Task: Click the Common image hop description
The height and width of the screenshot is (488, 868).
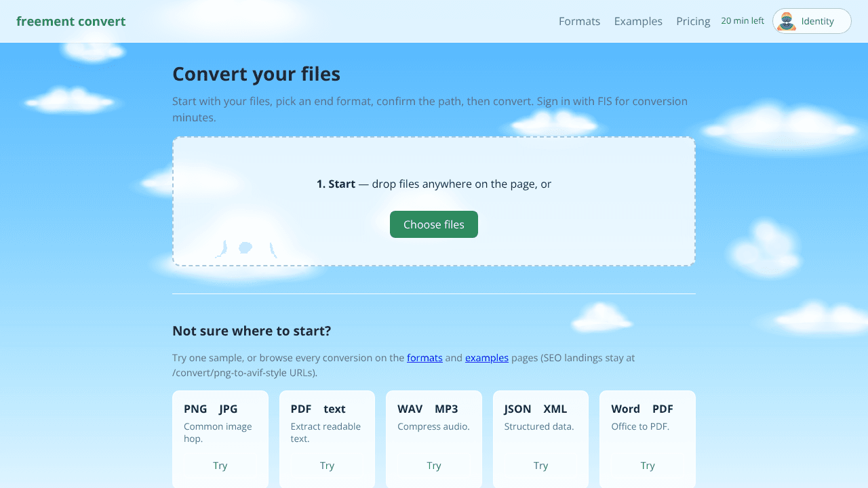Action: click(218, 432)
